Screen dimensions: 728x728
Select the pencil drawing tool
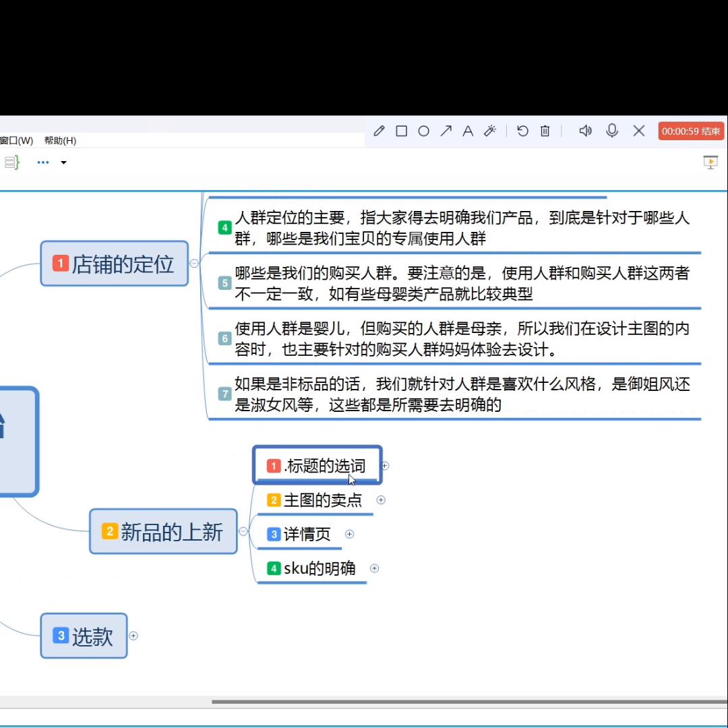click(379, 131)
